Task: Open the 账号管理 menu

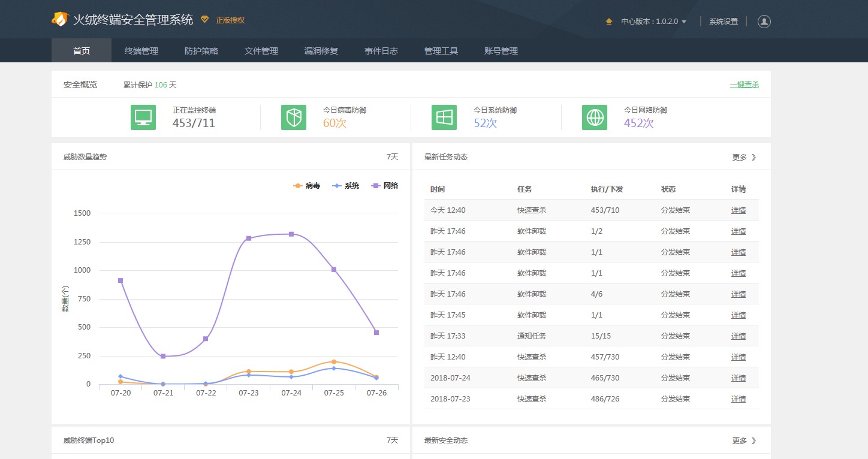Action: (501, 51)
